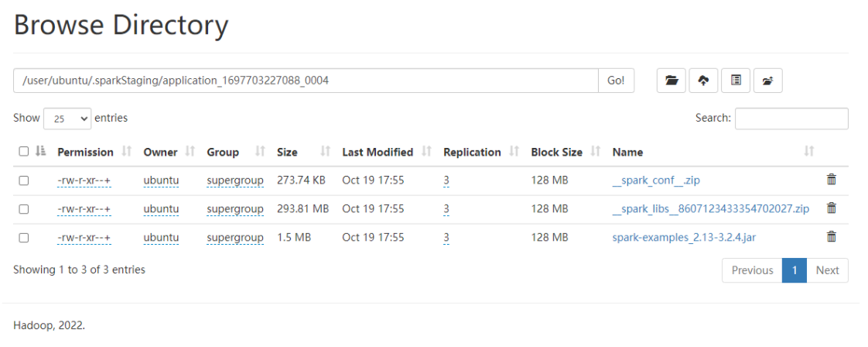Click trash icon for the __spark_libs__ zip
The width and height of the screenshot is (868, 347).
[x=831, y=208]
